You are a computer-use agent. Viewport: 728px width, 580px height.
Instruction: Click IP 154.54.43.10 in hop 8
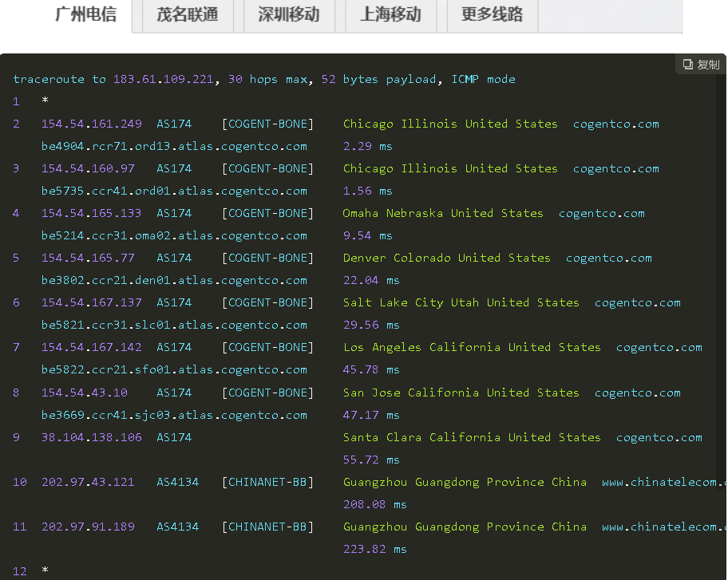tap(85, 393)
